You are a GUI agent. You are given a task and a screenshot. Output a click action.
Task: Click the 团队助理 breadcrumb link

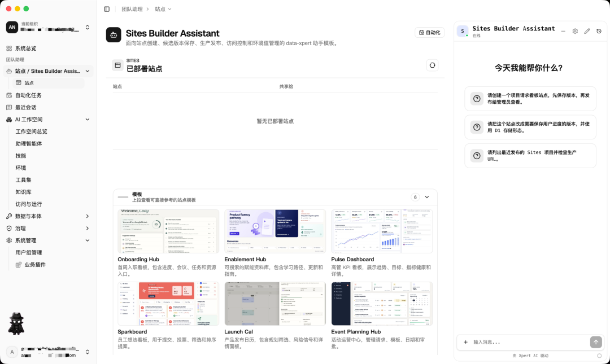click(132, 9)
